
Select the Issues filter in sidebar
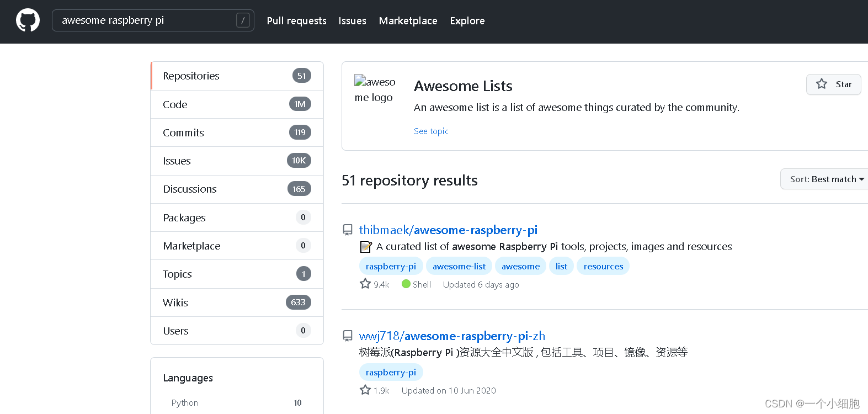[237, 161]
